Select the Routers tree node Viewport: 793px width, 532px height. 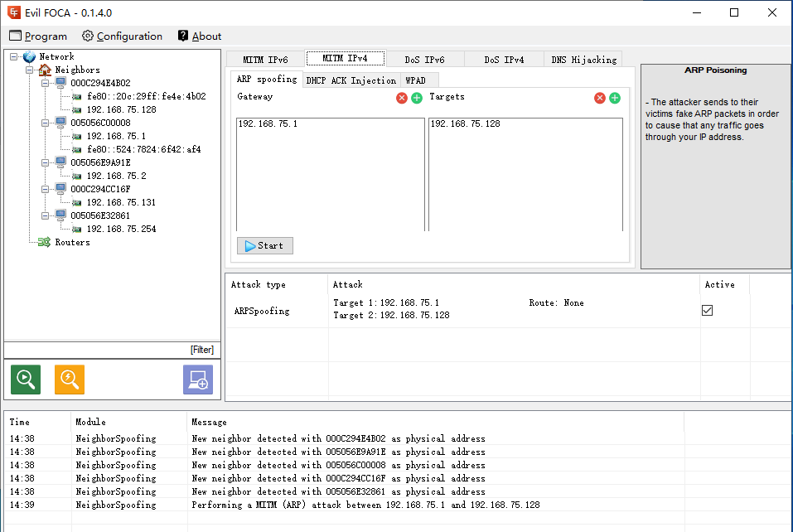point(72,242)
